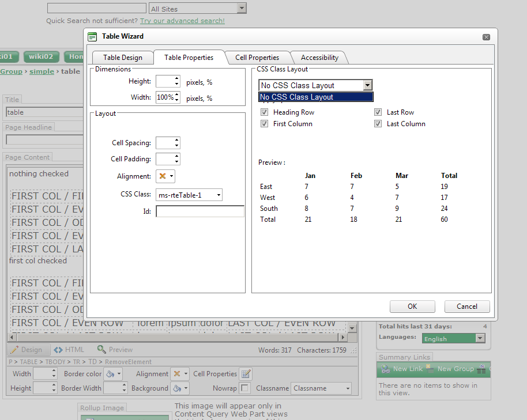Switch to the Table Design tab
527x420 pixels.
point(122,58)
